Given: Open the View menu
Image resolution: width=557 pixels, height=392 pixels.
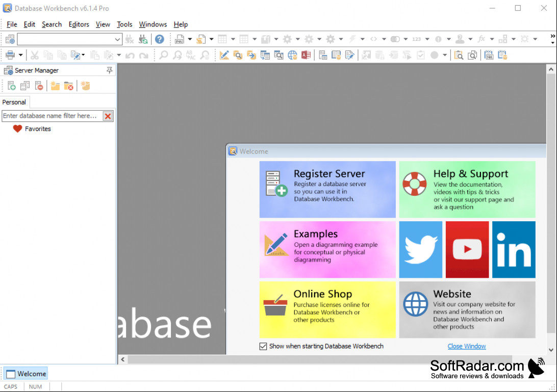Looking at the screenshot, I should point(103,24).
